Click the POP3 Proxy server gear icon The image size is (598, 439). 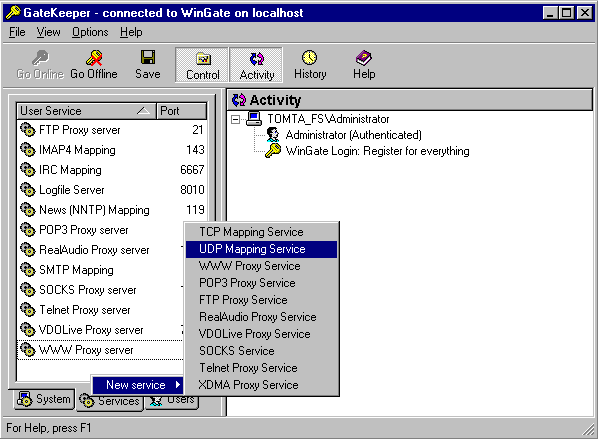[27, 230]
